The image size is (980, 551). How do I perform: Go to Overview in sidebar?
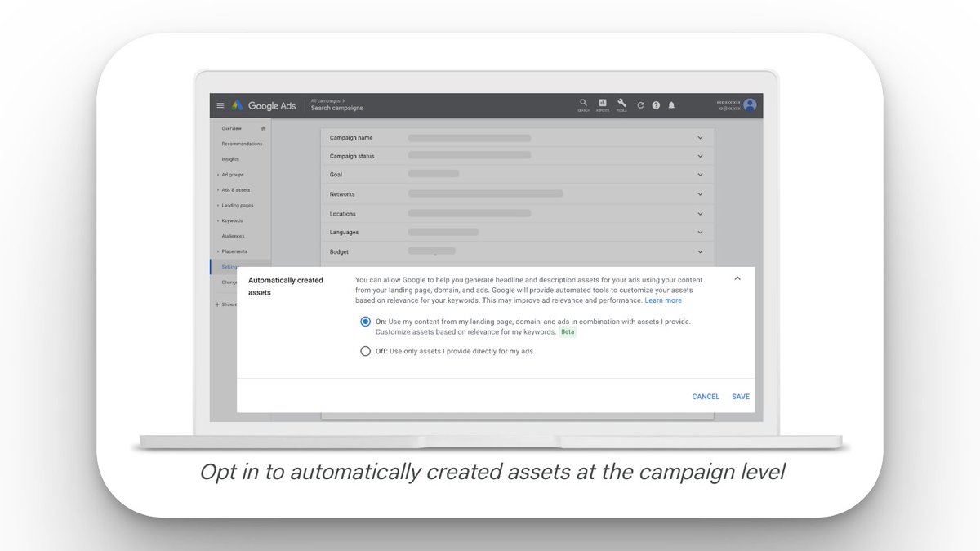pos(231,128)
